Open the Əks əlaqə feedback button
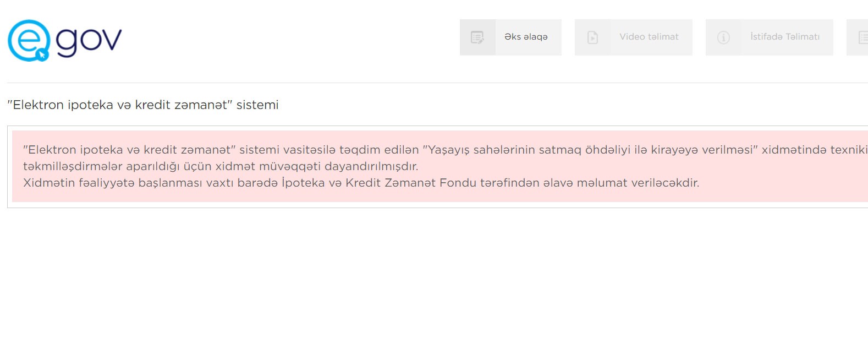Image resolution: width=868 pixels, height=354 pixels. click(526, 37)
